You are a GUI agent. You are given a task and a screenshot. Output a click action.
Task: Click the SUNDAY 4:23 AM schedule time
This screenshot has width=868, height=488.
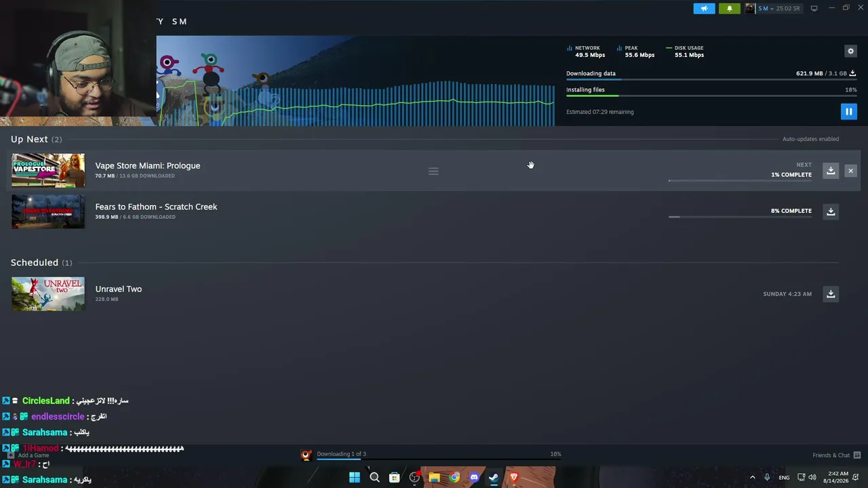click(787, 294)
